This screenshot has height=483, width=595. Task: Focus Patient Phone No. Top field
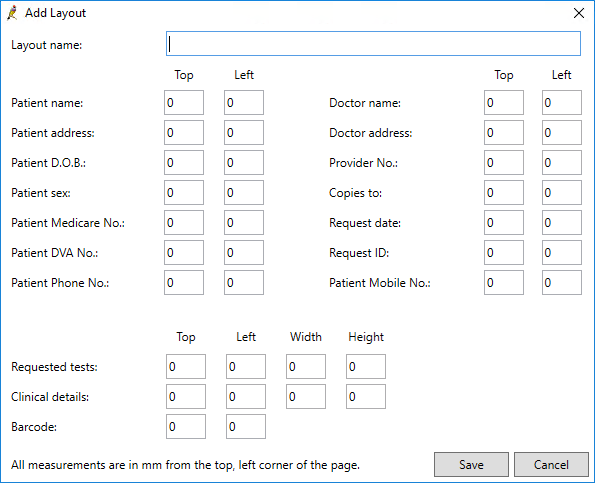[x=184, y=282]
